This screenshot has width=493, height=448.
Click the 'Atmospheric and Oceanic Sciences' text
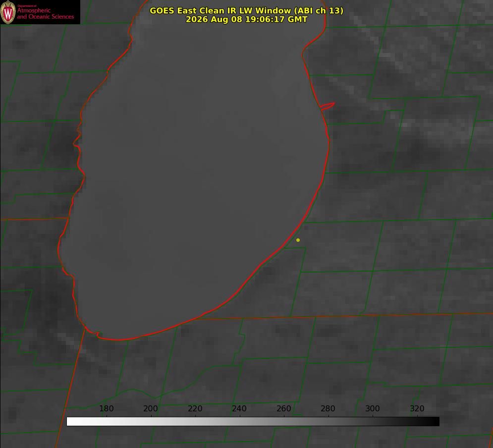click(45, 13)
